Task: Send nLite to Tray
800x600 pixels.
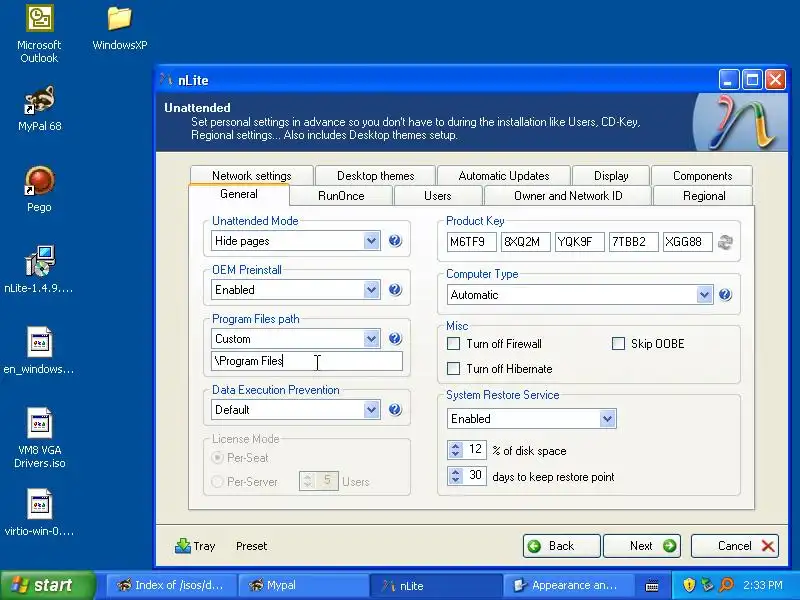Action: click(x=195, y=546)
